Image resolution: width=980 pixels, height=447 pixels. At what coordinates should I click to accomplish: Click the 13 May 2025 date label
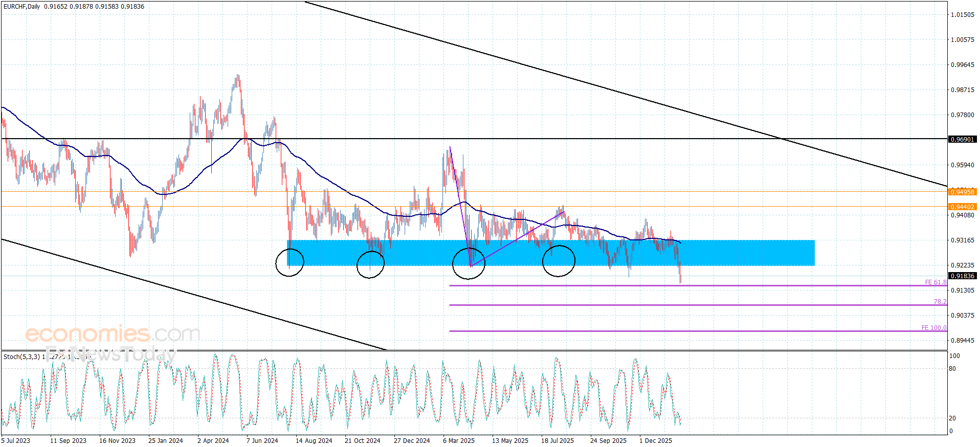(x=510, y=441)
